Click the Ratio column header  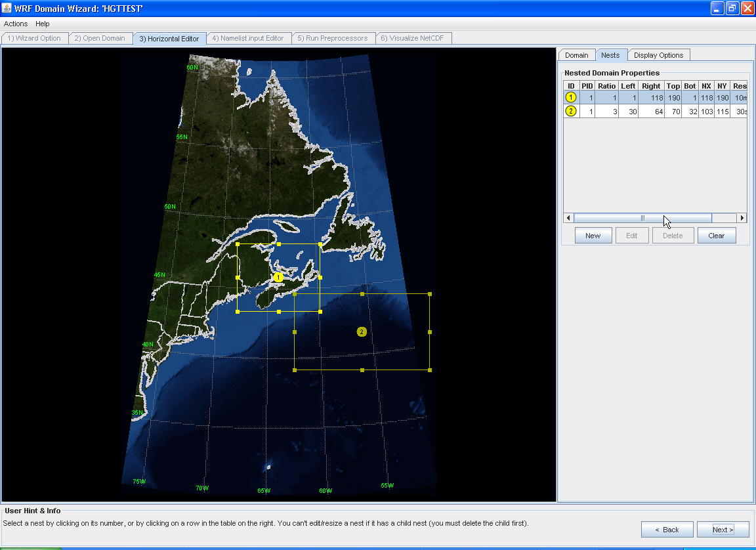(606, 86)
